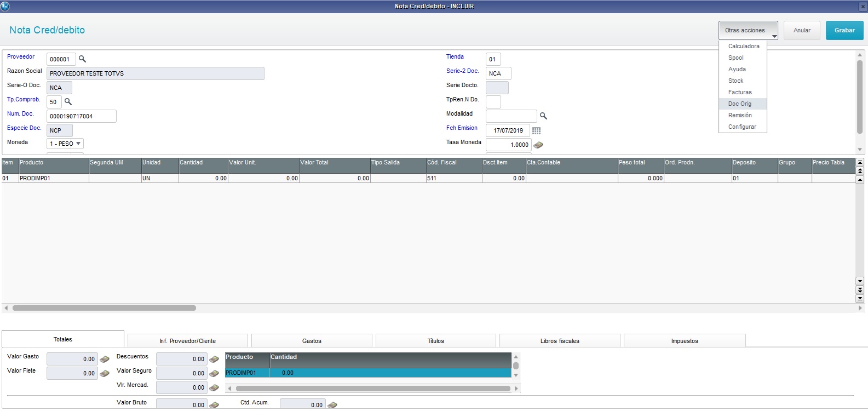Click the Serie-2 Doc. input field
The height and width of the screenshot is (411, 868).
[x=498, y=73]
